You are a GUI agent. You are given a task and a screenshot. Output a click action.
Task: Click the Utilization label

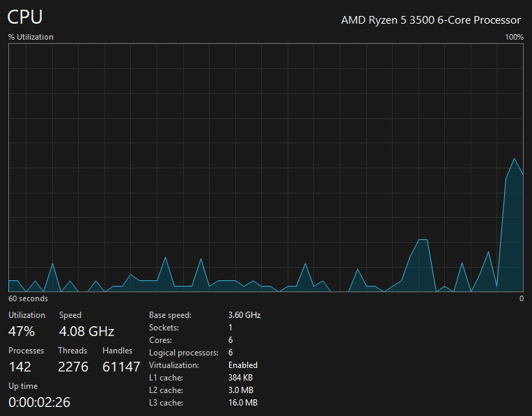[x=26, y=315]
